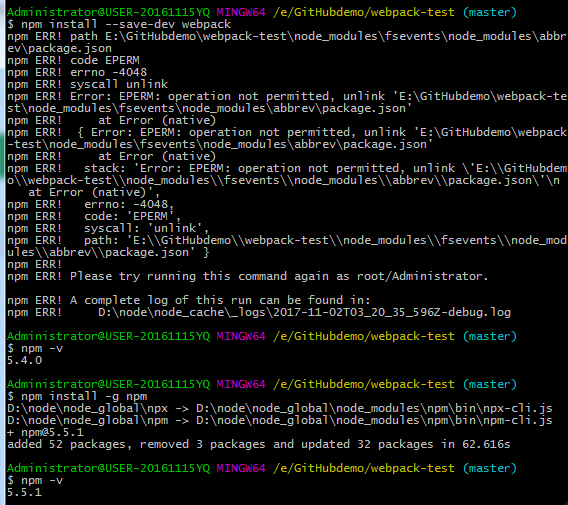Click the '5.4.0' version output
568x505 pixels.
coord(24,360)
